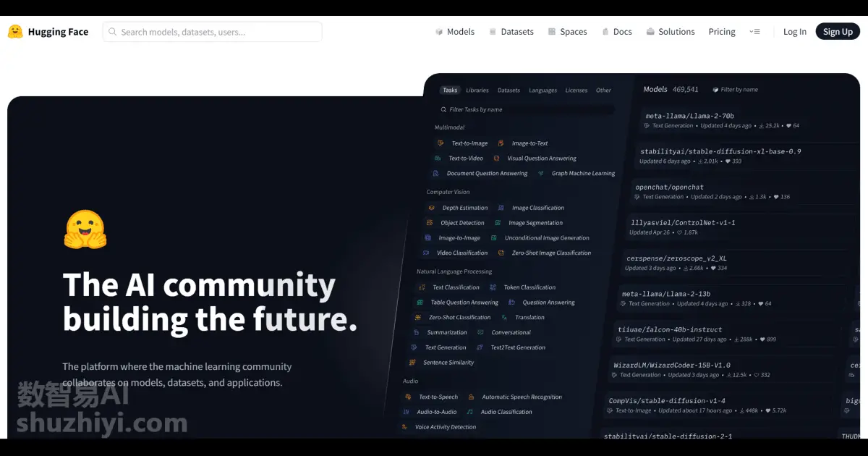The height and width of the screenshot is (456, 868).
Task: Select the Languages filter tab
Action: [542, 90]
